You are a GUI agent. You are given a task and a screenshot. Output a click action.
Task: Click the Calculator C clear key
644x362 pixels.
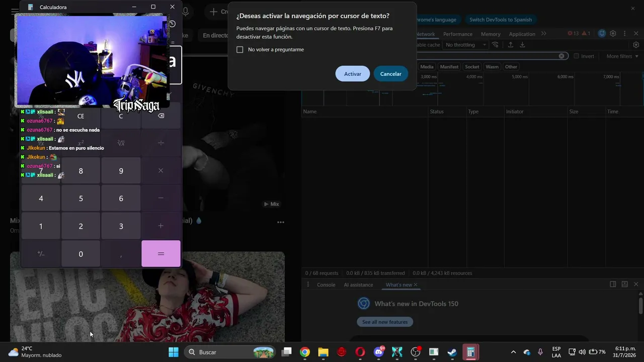121,116
